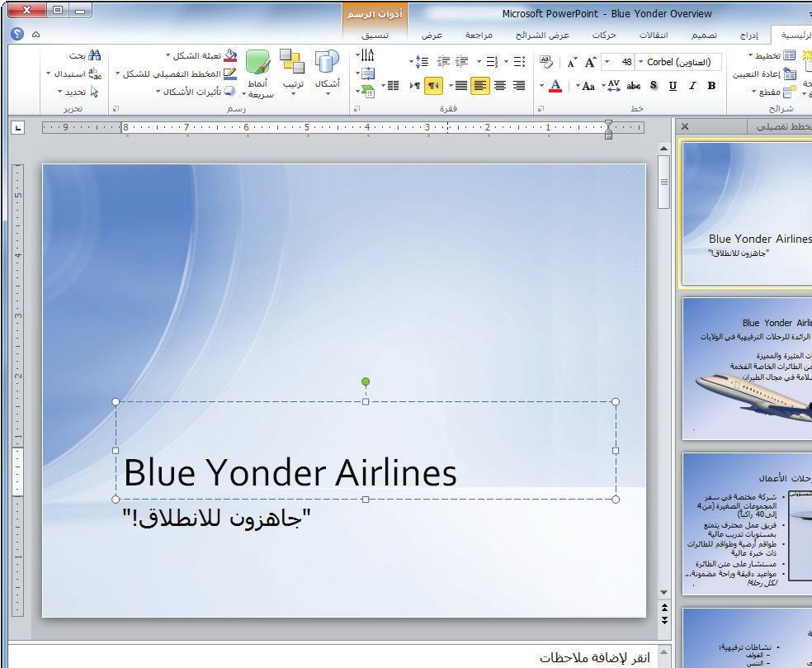Click the Bold formatting button

(x=711, y=86)
